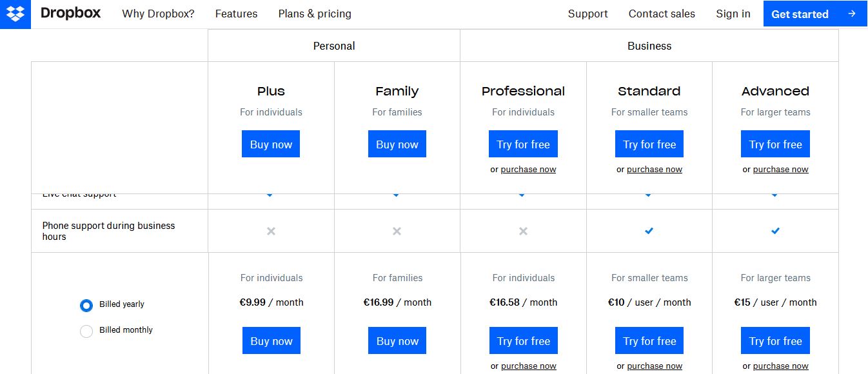Image resolution: width=868 pixels, height=374 pixels.
Task: Click the Family plan phone support X mark
Action: (397, 231)
